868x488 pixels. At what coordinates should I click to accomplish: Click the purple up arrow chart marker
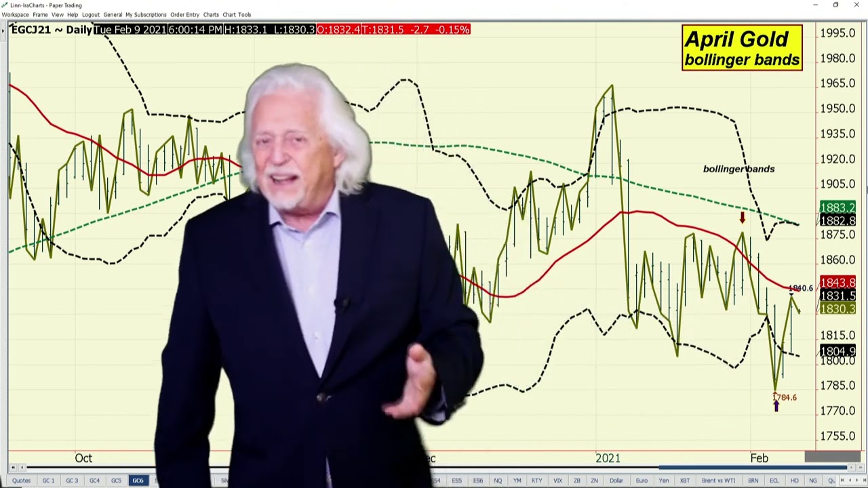click(x=776, y=405)
